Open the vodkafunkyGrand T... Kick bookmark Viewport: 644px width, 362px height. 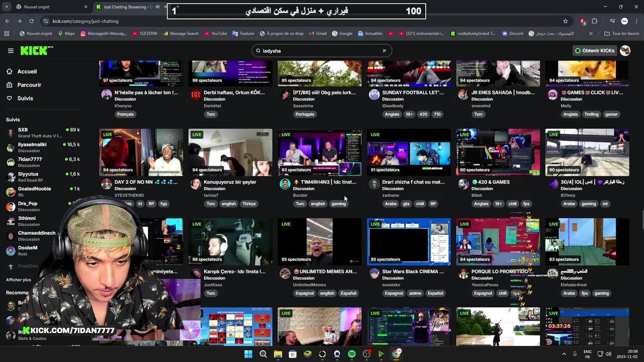(x=473, y=34)
